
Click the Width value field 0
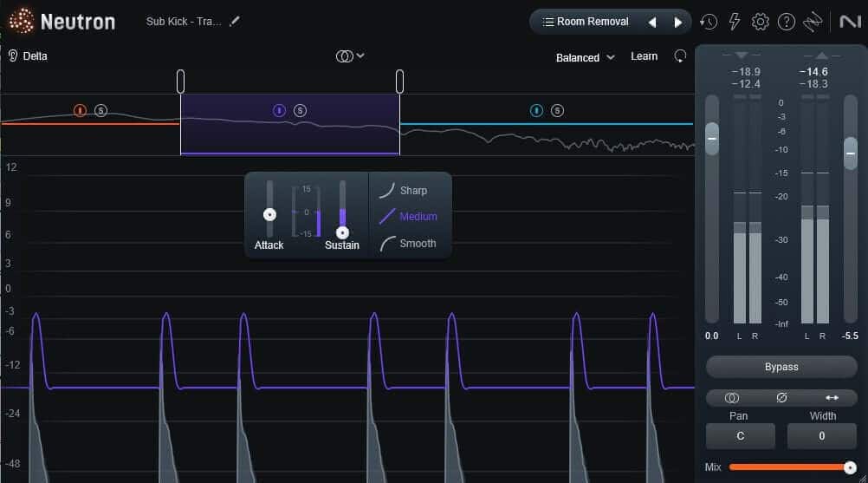click(822, 436)
